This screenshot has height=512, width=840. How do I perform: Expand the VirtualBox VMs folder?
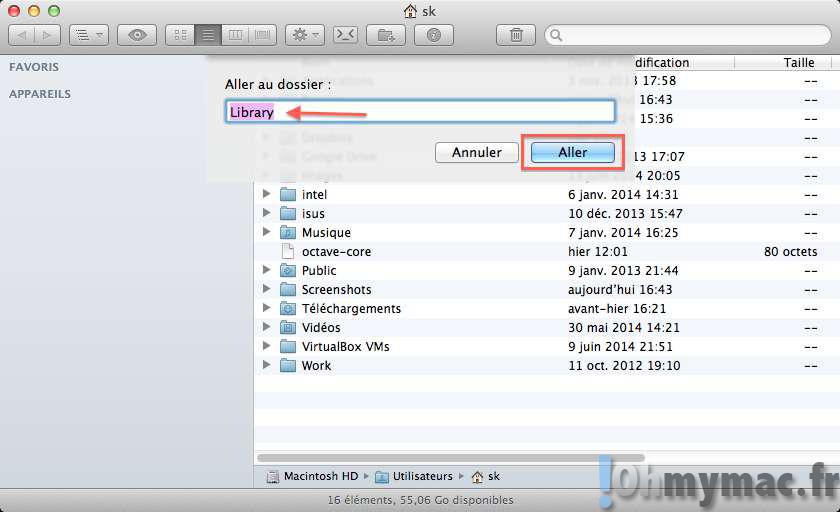pyautogui.click(x=266, y=346)
